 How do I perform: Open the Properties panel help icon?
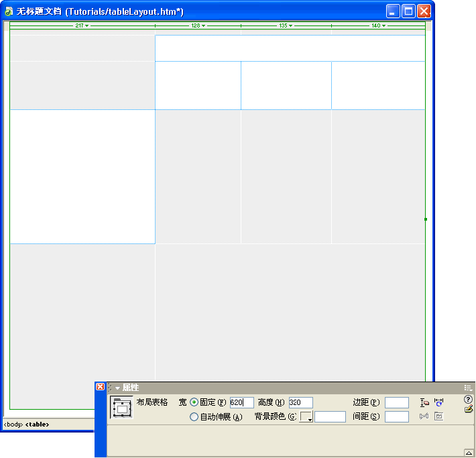[468, 399]
